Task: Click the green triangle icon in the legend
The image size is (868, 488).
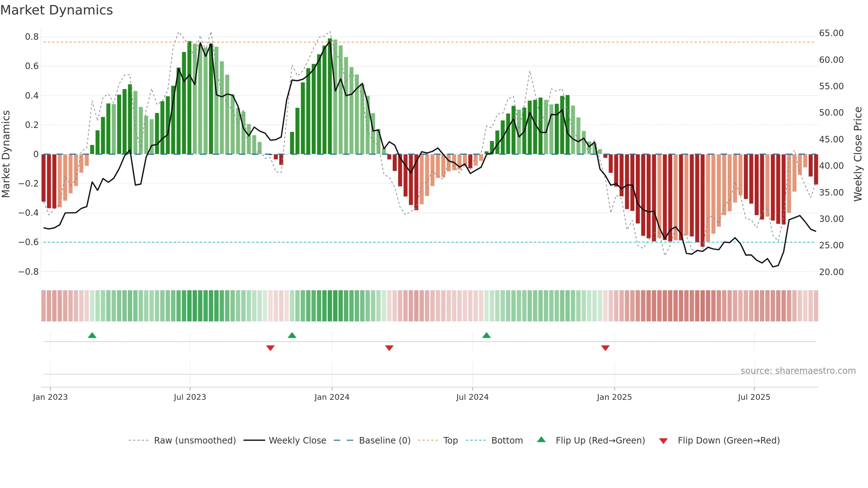Action: click(541, 440)
